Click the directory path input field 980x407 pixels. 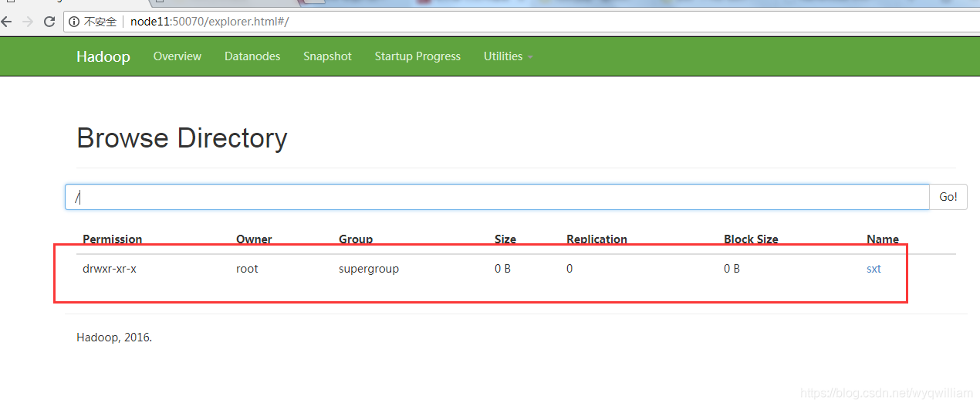point(497,197)
